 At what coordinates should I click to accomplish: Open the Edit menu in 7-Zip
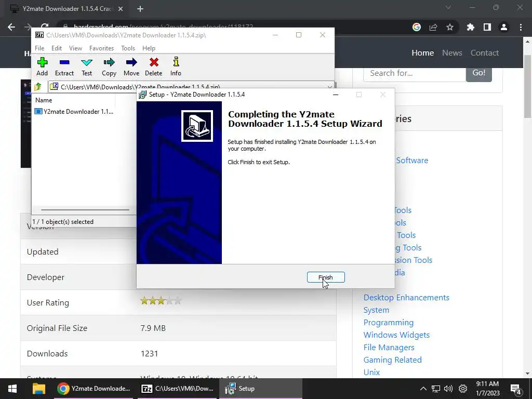pyautogui.click(x=56, y=48)
